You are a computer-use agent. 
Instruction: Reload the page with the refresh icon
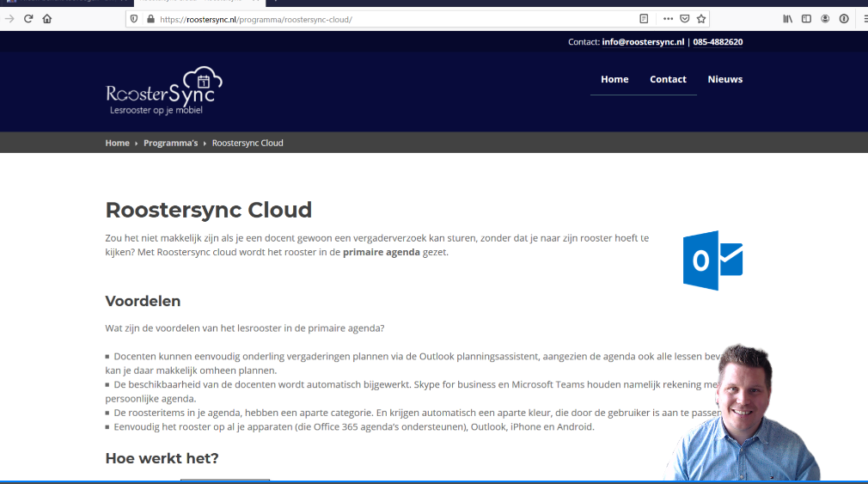[x=28, y=18]
